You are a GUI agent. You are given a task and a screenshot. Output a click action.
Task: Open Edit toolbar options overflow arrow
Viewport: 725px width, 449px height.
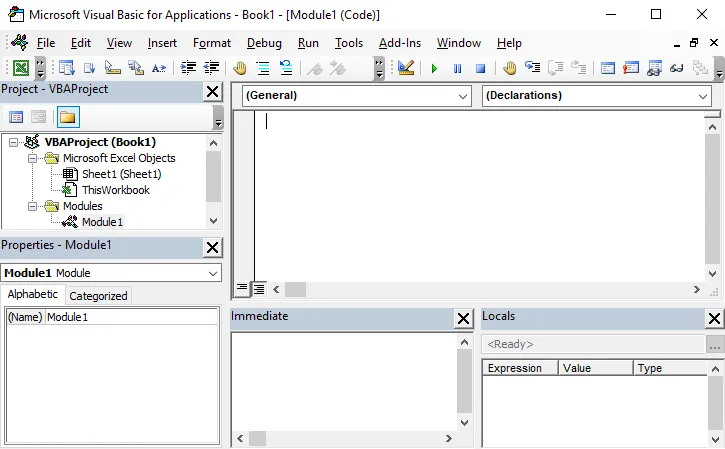point(379,68)
